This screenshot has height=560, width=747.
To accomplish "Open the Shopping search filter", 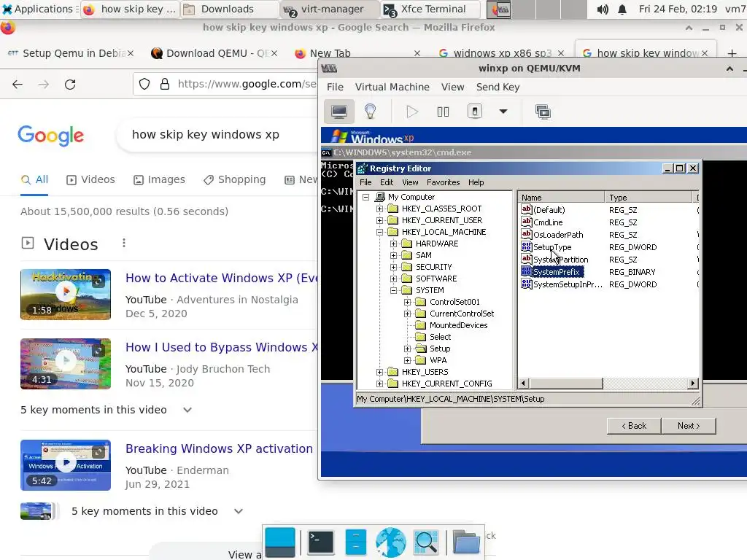I will [x=234, y=179].
